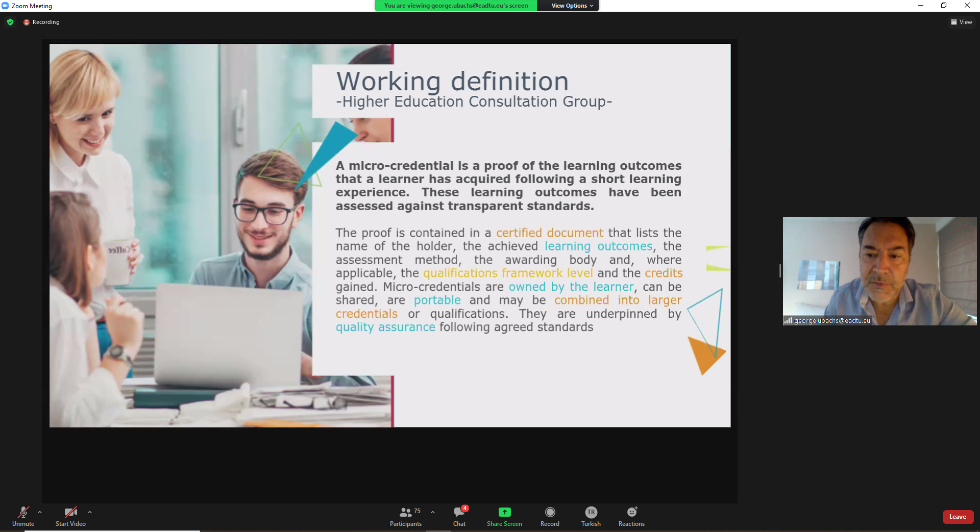Viewport: 980px width, 532px height.
Task: Open Turkish interpretation language menu
Action: [591, 516]
